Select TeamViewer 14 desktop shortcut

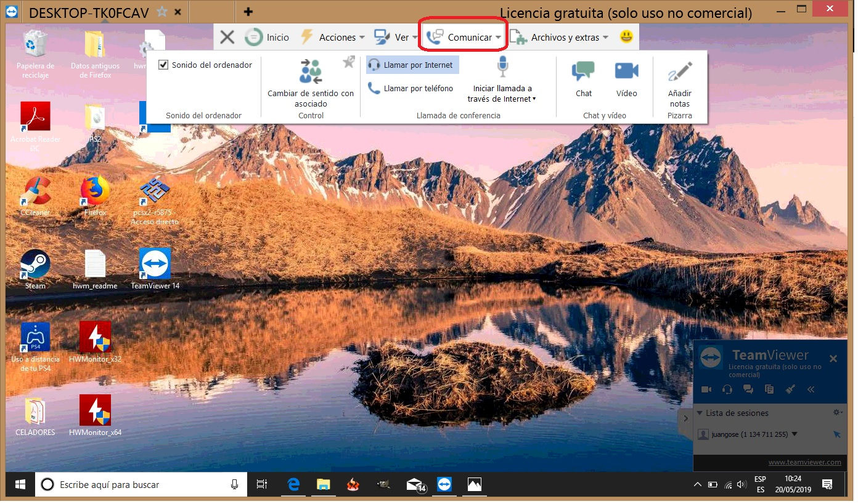pos(155,269)
